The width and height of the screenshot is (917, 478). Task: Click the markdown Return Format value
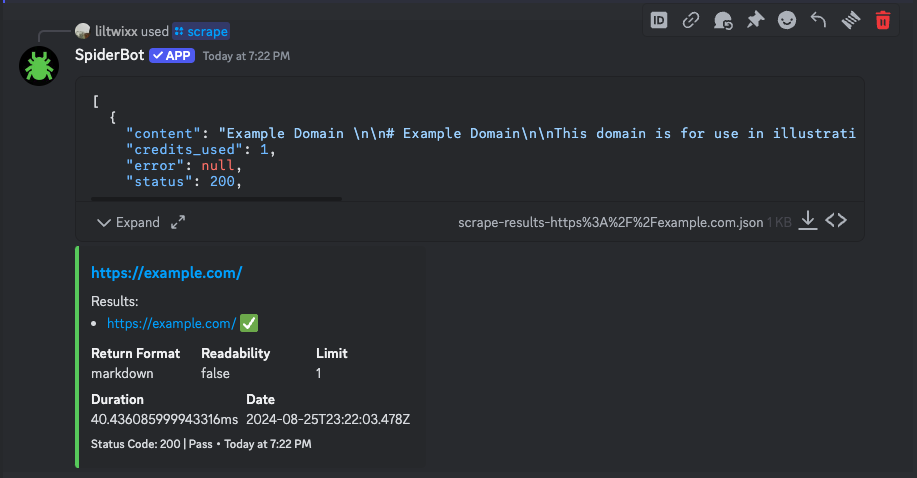tap(122, 373)
